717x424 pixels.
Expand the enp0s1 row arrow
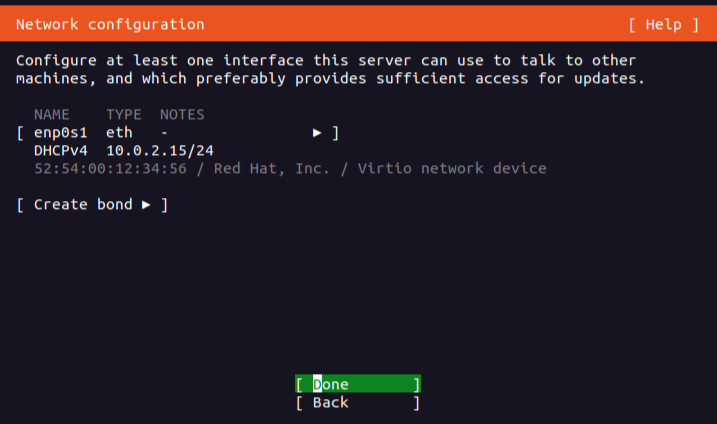click(x=317, y=132)
